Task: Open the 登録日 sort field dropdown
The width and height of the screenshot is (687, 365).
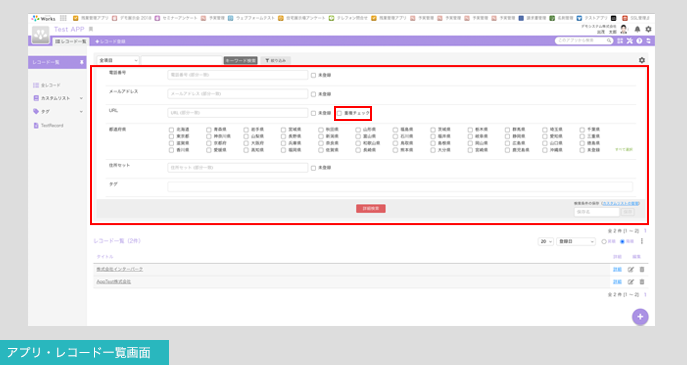Action: point(576,241)
